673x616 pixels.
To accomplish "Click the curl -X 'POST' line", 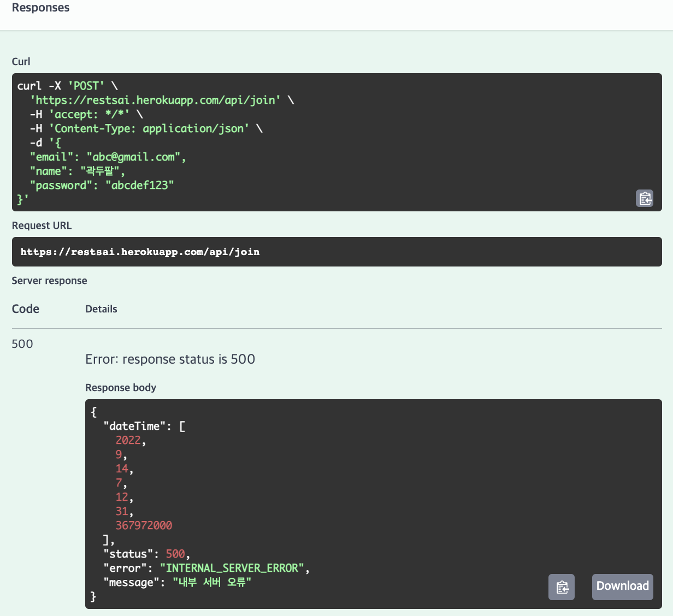I will coord(68,86).
